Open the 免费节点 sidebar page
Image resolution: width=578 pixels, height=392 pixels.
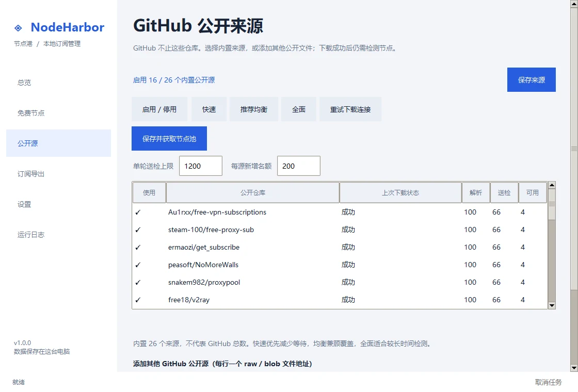pyautogui.click(x=59, y=113)
